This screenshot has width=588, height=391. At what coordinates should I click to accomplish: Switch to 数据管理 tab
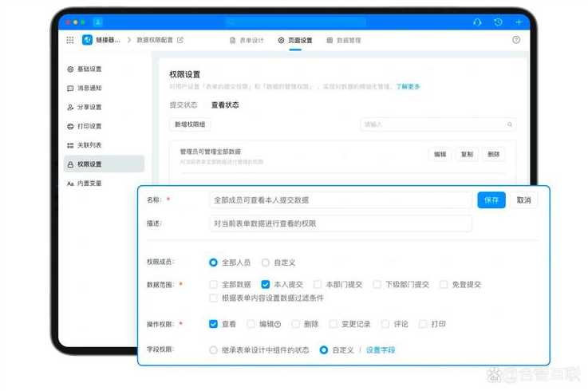(344, 40)
